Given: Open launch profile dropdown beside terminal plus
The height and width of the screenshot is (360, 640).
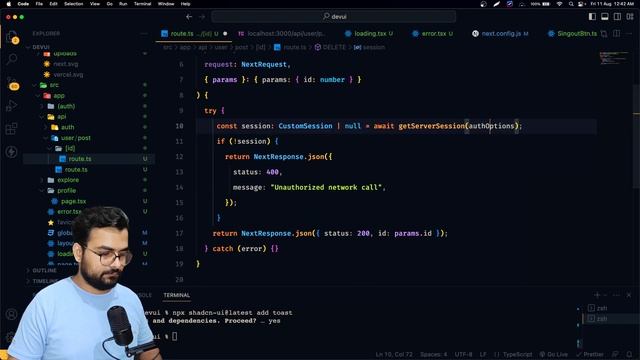Looking at the screenshot, I should tap(605, 295).
